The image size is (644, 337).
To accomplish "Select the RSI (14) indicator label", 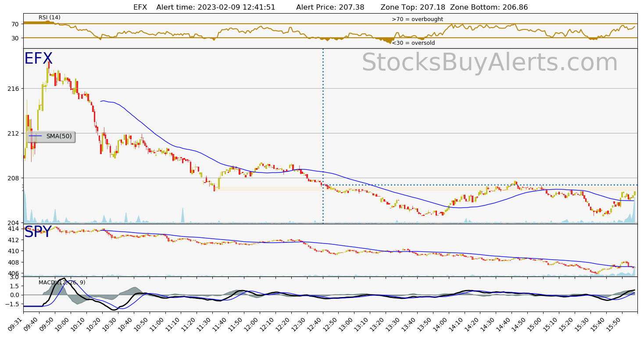I will [x=50, y=18].
